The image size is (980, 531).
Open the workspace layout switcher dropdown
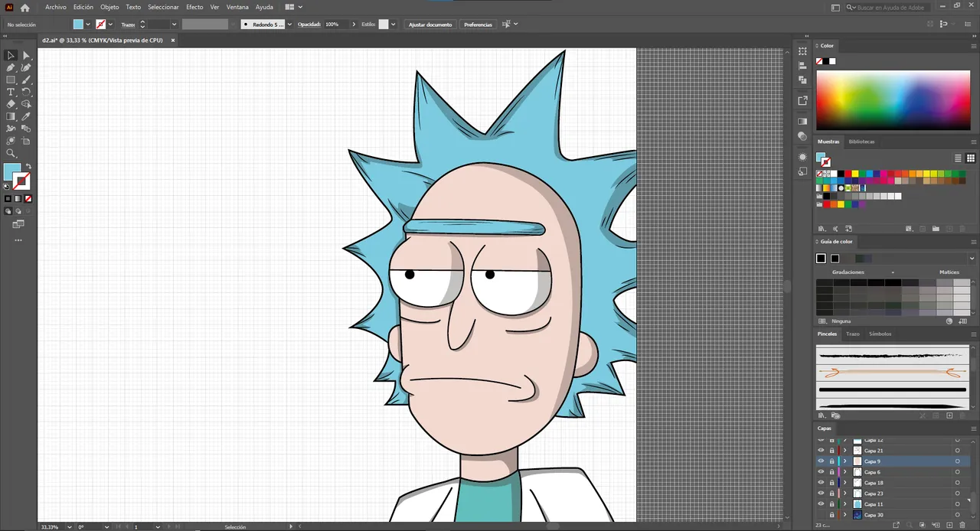point(300,7)
